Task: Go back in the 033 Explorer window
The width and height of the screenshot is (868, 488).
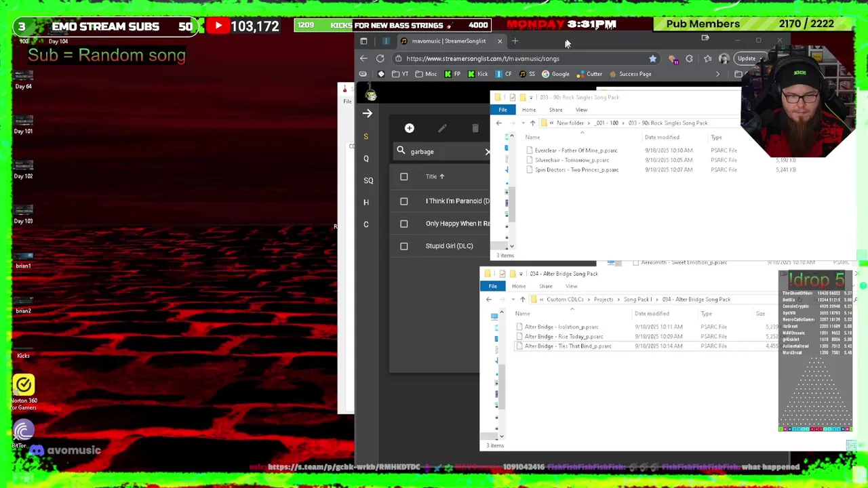Action: coord(499,123)
